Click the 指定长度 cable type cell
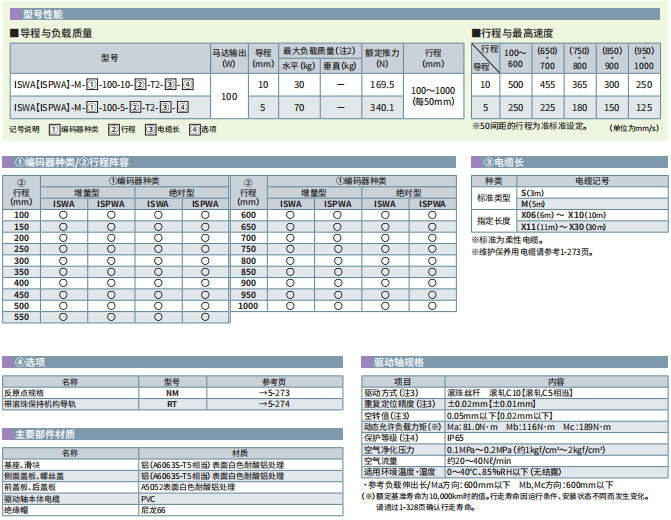This screenshot has width=671, height=520. click(494, 221)
